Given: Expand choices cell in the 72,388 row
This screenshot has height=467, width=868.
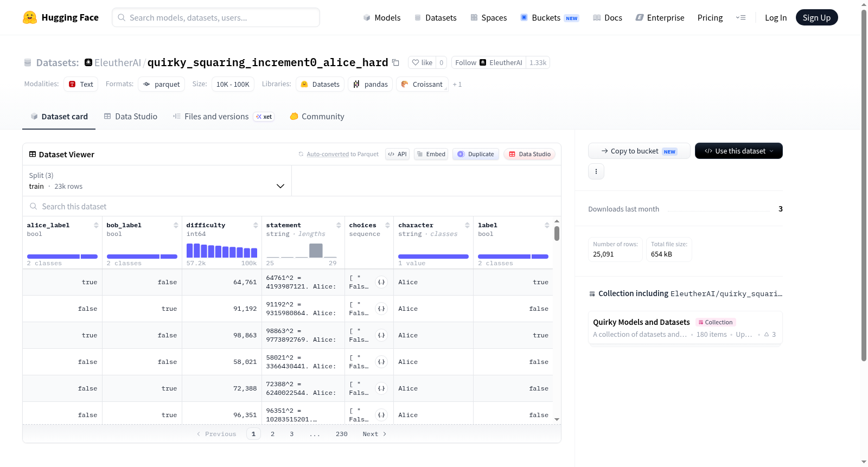Looking at the screenshot, I should pos(381,388).
